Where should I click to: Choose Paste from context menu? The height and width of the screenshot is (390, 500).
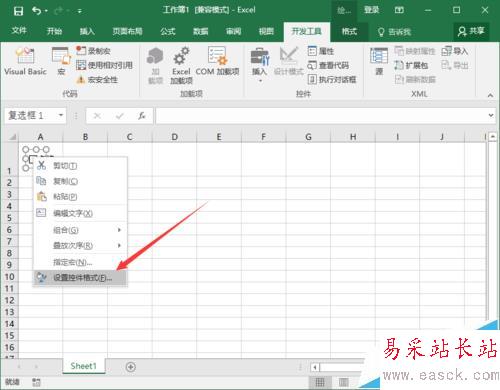pyautogui.click(x=80, y=196)
